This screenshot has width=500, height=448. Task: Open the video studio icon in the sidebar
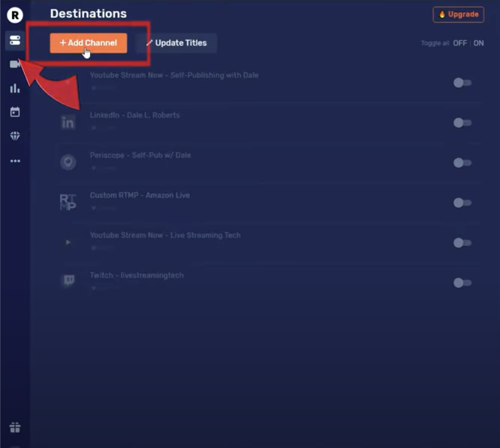pos(15,63)
